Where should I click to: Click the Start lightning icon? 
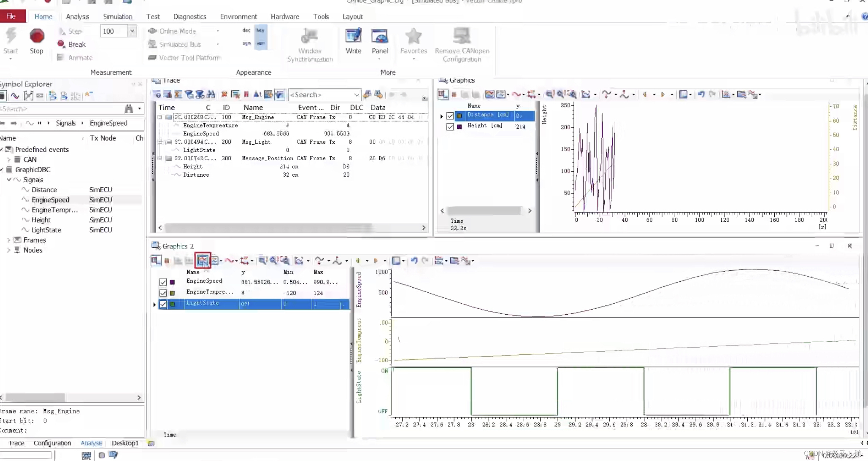point(11,35)
